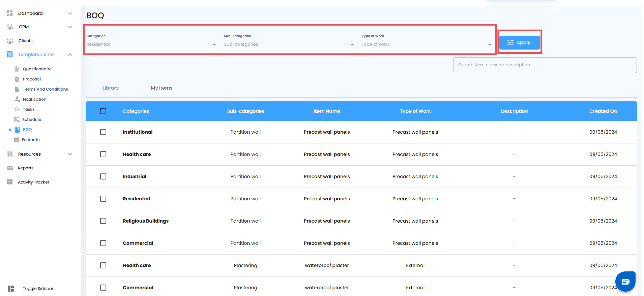
Task: Open the Categories dropdown showing Residential
Action: click(x=152, y=44)
